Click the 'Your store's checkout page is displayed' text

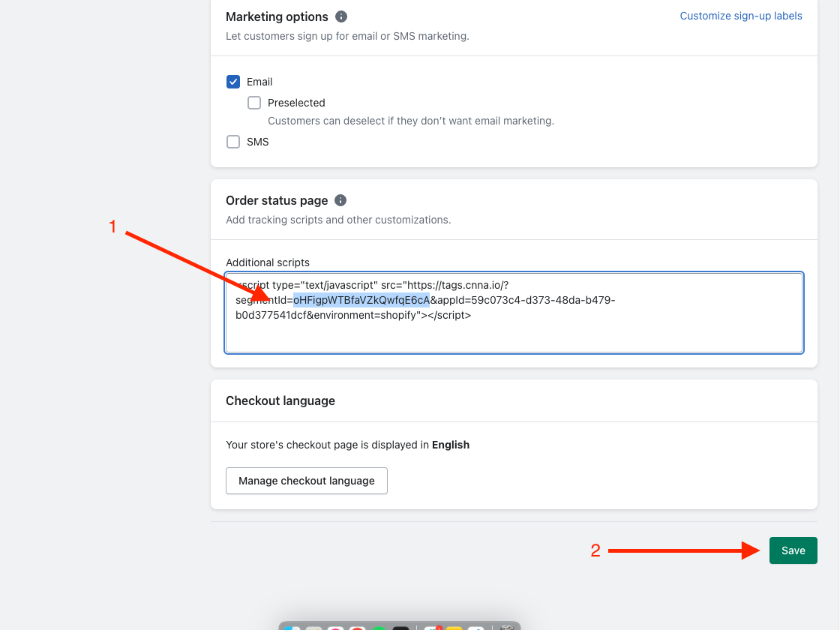348,445
